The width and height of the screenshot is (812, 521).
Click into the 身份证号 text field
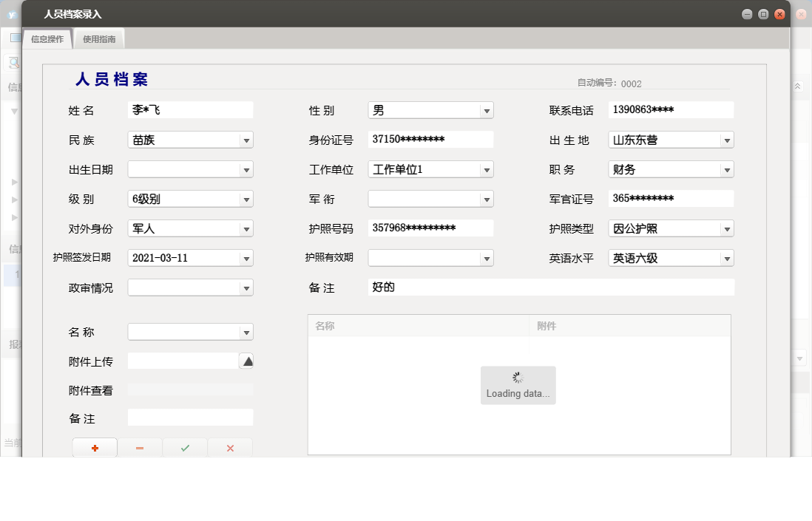pyautogui.click(x=430, y=140)
